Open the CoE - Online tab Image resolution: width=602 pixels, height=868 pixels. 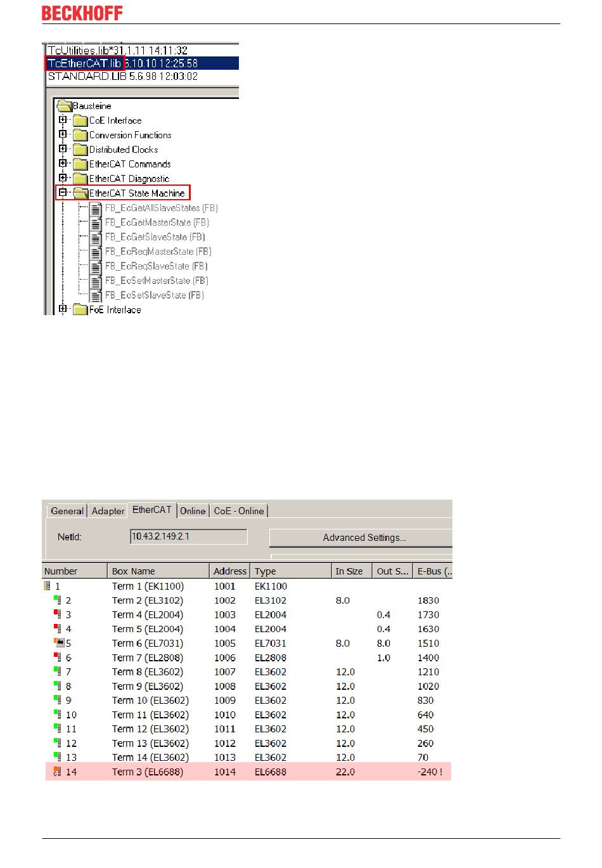[x=239, y=511]
